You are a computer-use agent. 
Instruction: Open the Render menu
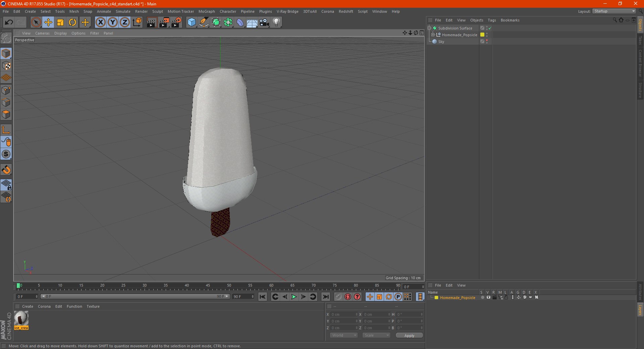point(141,11)
